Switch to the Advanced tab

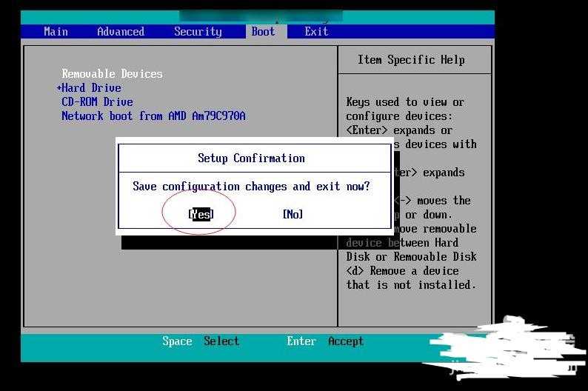[121, 32]
